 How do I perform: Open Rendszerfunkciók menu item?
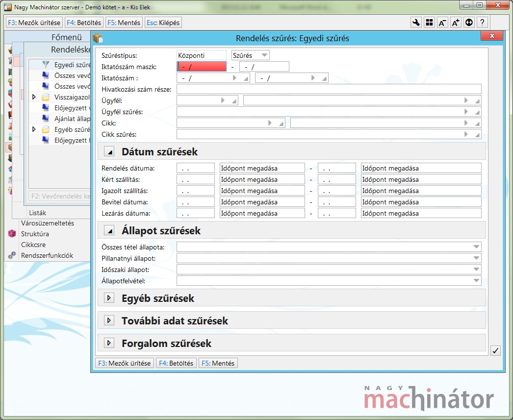[x=47, y=256]
